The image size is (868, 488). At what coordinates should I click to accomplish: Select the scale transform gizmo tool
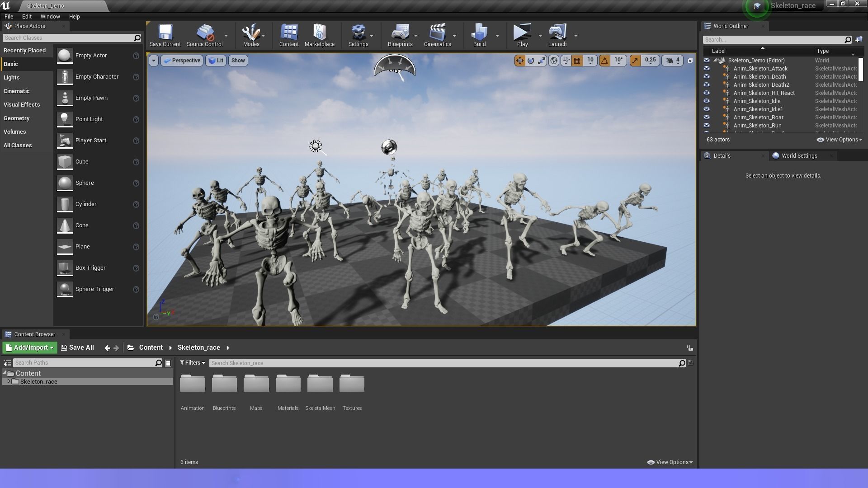click(x=542, y=61)
